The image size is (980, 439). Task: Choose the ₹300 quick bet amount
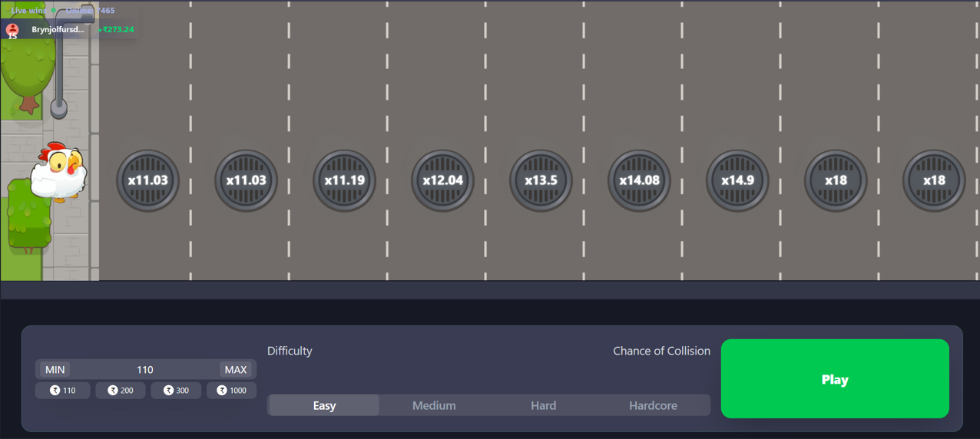tap(176, 391)
